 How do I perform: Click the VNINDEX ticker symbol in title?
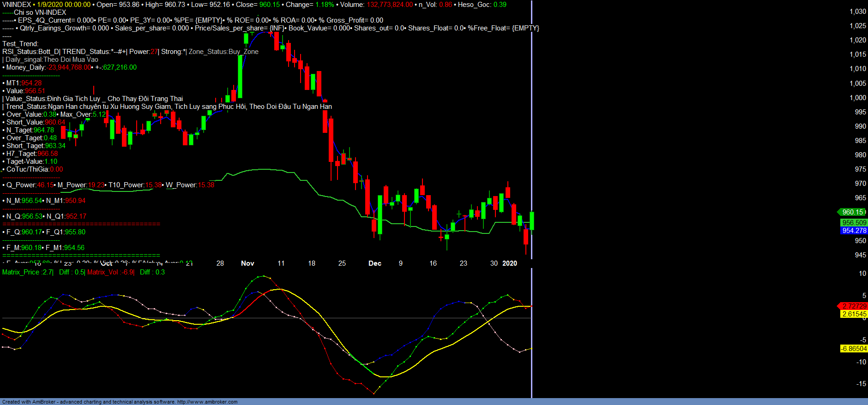click(x=17, y=5)
